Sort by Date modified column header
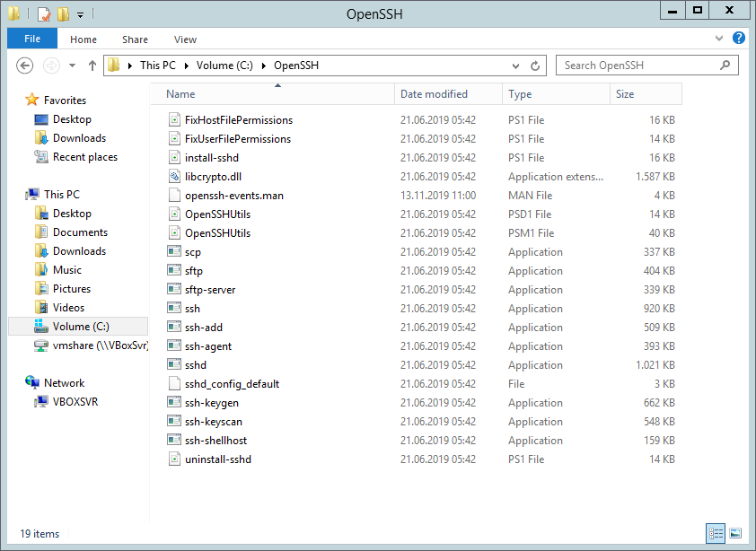Screen dimensions: 756x551 coord(448,94)
